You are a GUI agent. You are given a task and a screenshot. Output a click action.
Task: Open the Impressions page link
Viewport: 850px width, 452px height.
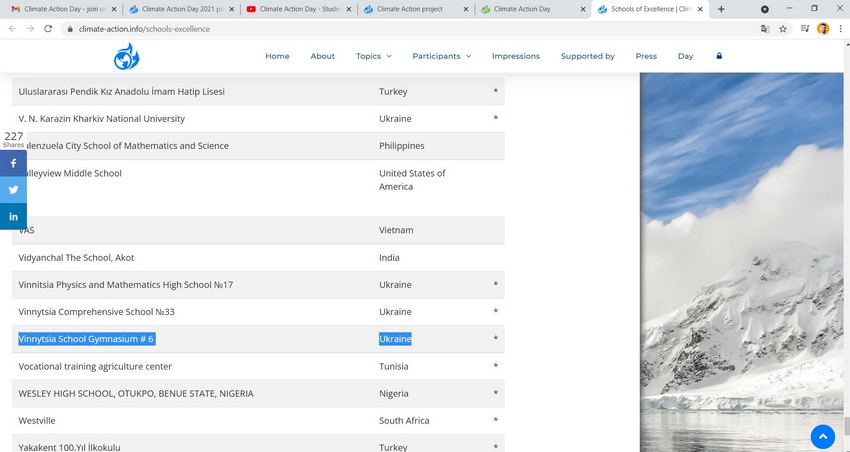pos(515,56)
